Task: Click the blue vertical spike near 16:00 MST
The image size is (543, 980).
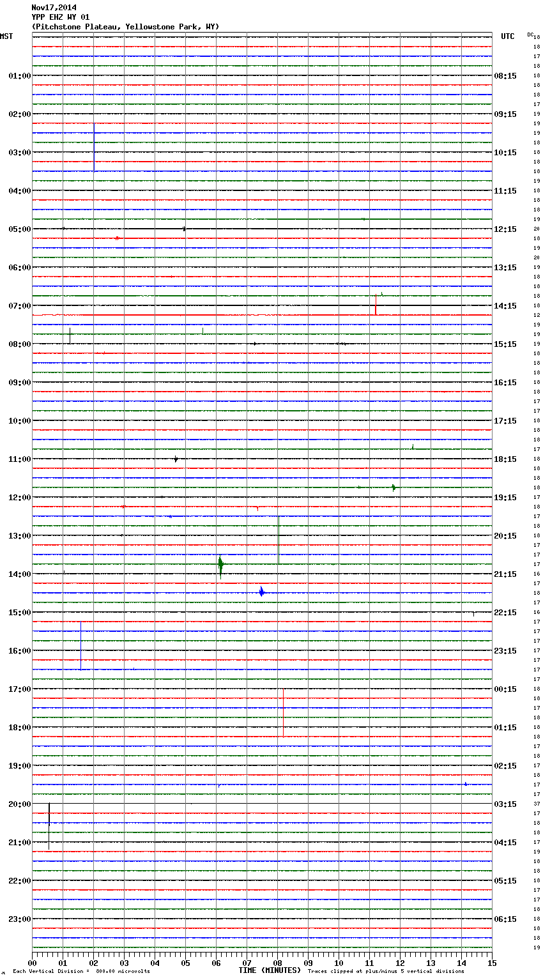Action: tap(80, 645)
